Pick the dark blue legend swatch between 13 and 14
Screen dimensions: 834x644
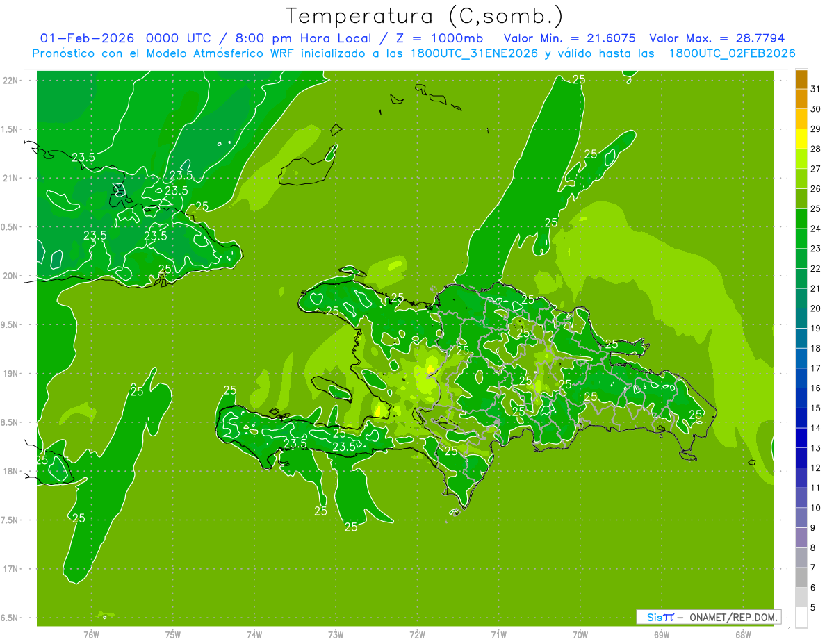801,438
